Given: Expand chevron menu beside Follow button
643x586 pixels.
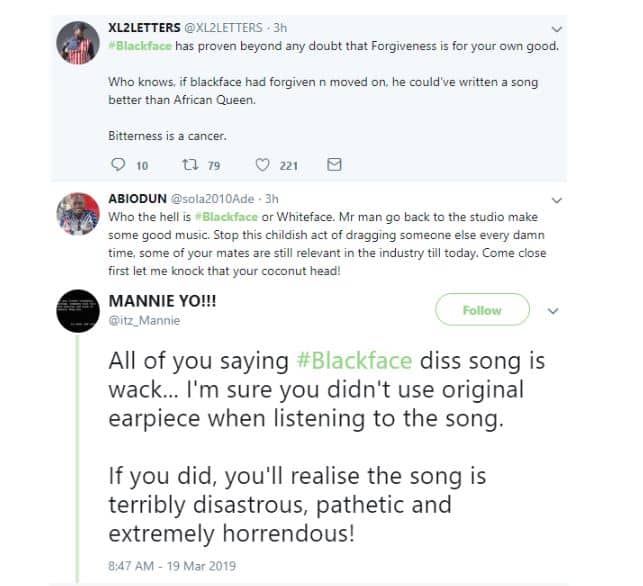Looking at the screenshot, I should tap(553, 311).
